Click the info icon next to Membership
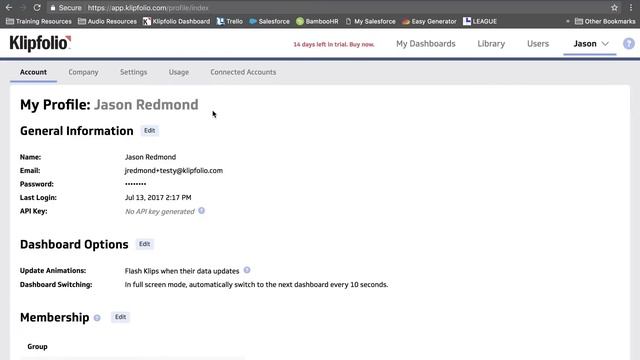640x360 pixels. click(x=97, y=318)
